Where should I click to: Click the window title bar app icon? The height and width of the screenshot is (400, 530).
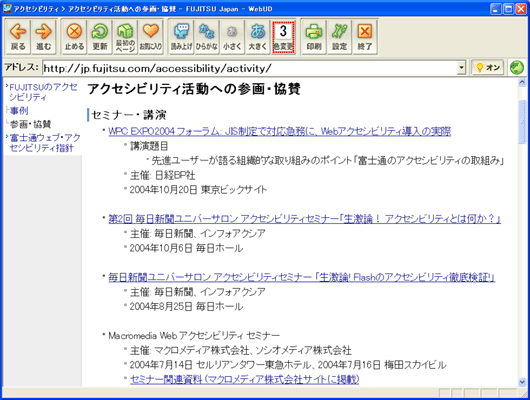(x=7, y=8)
